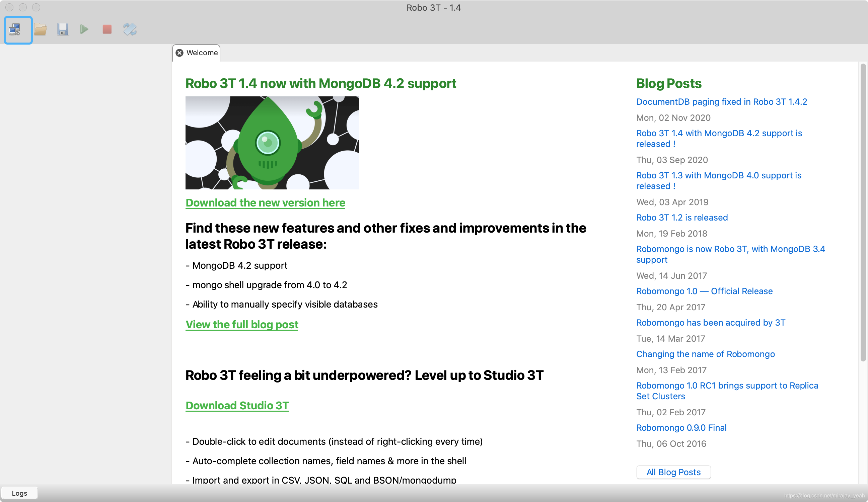
Task: Click 'Download Studio 3T' link
Action: point(237,406)
